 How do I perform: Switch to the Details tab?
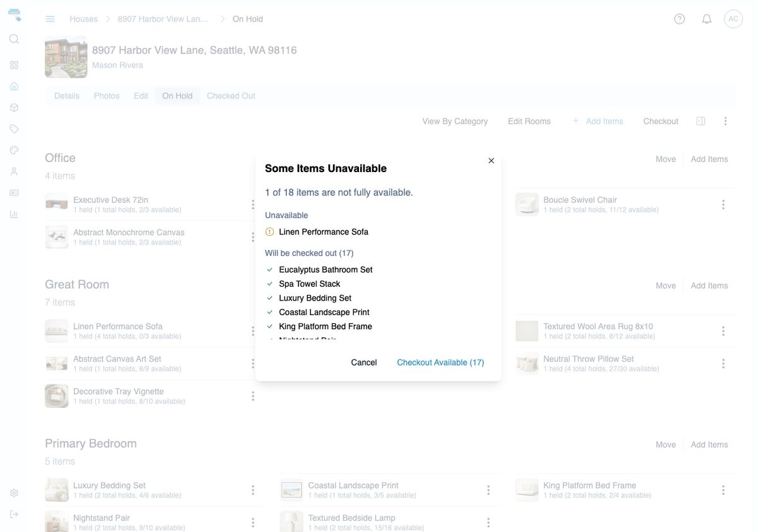point(67,96)
